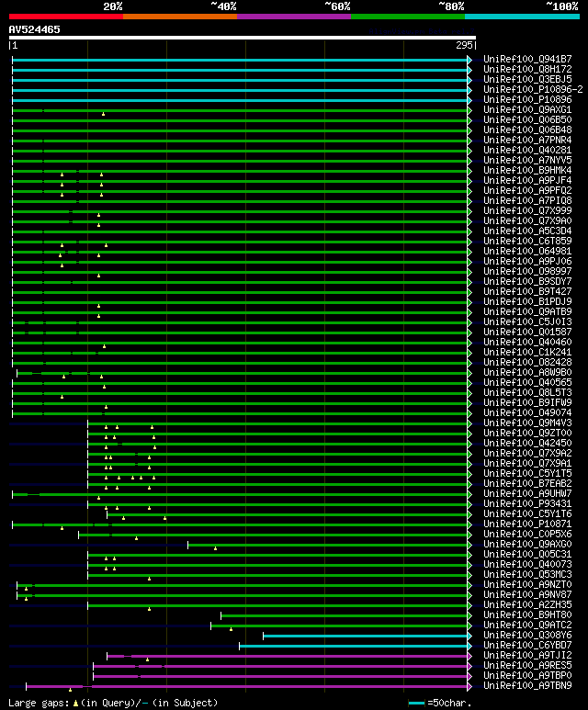Click the purple ~60% identity legend segment
Viewport: 588px width, 710px height.
point(294,17)
